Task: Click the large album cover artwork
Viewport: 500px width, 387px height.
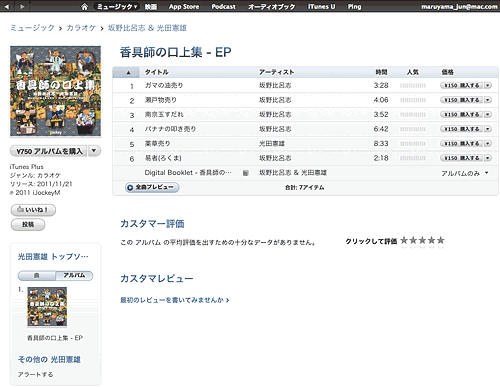Action: point(55,91)
